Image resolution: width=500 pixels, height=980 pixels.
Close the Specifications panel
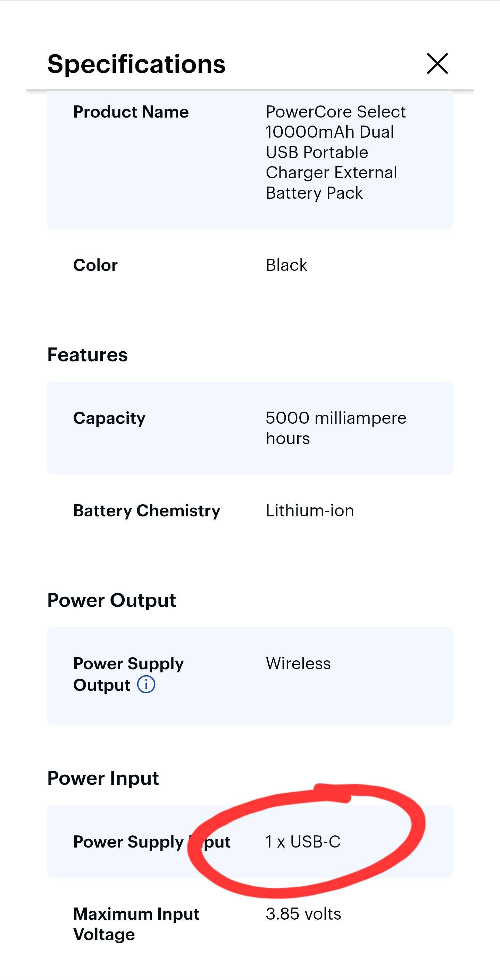click(x=437, y=63)
